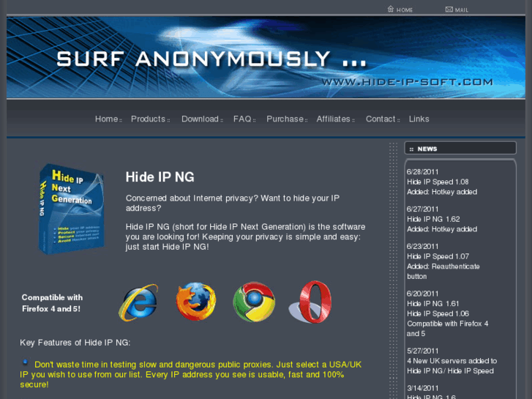The width and height of the screenshot is (532, 399).
Task: Click the NEWS panel header
Action: pyautogui.click(x=460, y=149)
